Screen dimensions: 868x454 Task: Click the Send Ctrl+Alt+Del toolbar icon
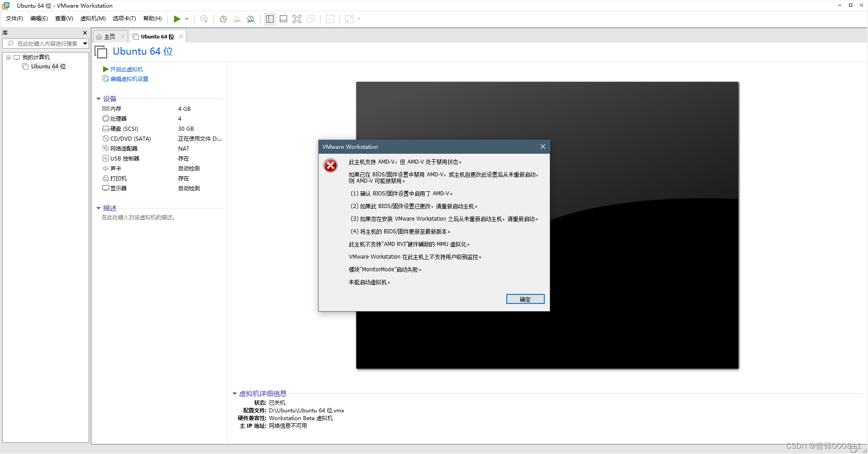[204, 19]
